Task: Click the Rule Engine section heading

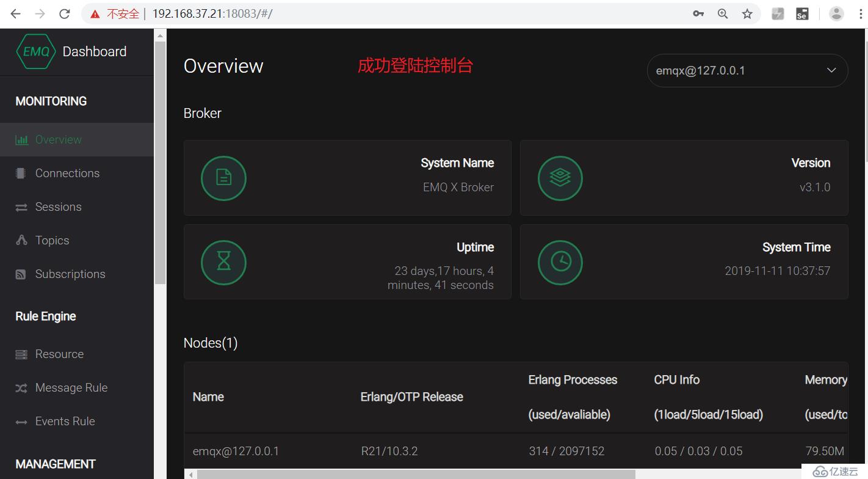Action: click(x=46, y=316)
